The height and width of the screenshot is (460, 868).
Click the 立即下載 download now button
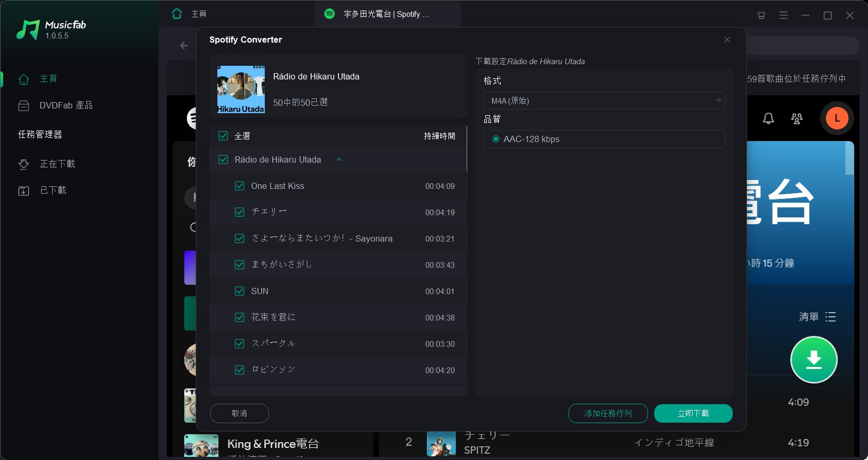point(693,413)
